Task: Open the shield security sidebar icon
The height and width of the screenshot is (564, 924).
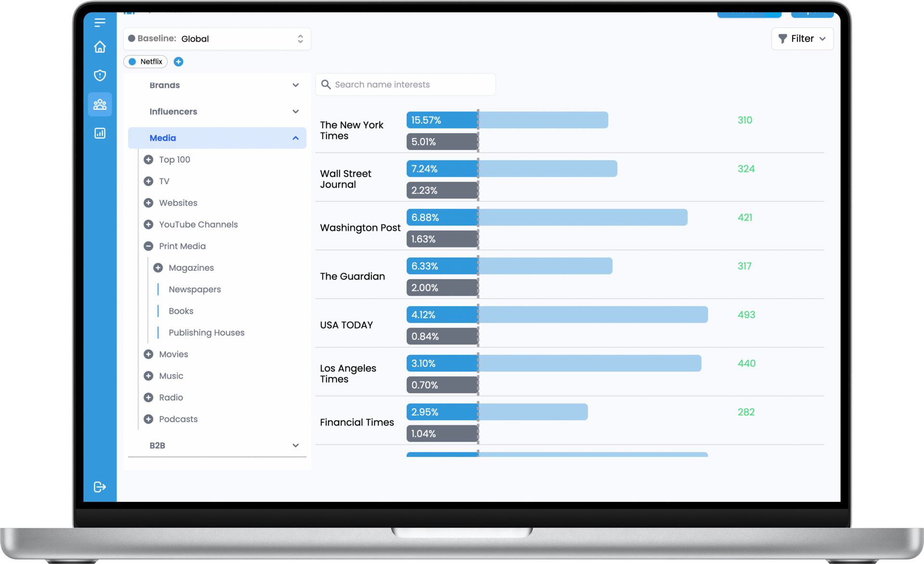Action: pyautogui.click(x=100, y=75)
